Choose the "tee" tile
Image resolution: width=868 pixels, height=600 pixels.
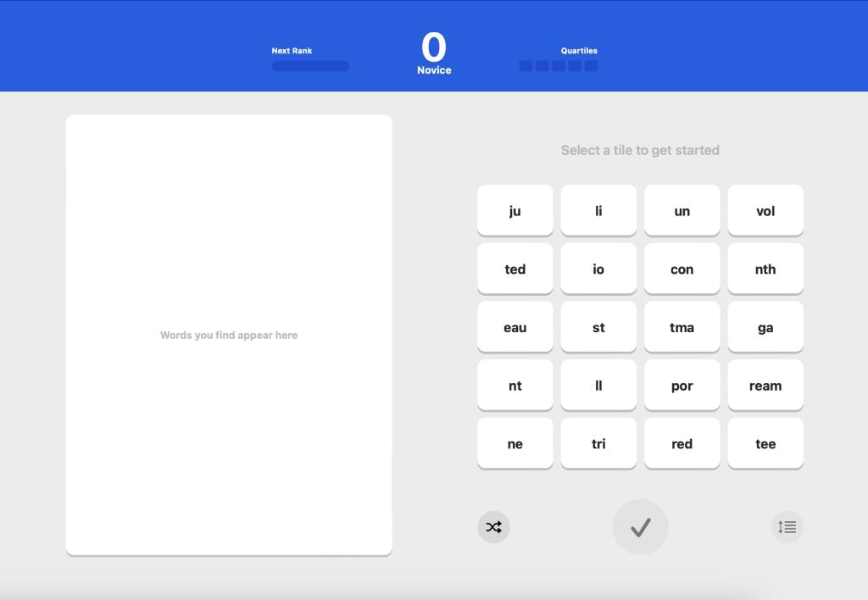765,444
